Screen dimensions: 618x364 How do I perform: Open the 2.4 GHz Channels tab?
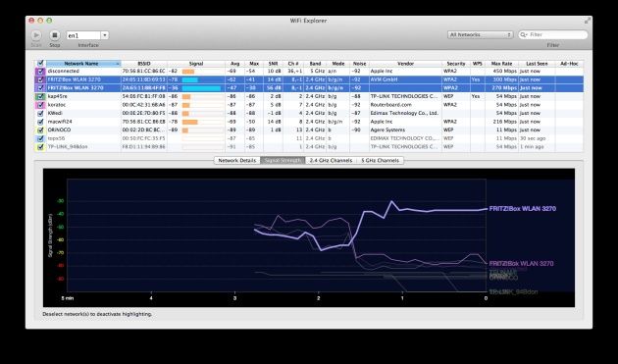pyautogui.click(x=331, y=161)
